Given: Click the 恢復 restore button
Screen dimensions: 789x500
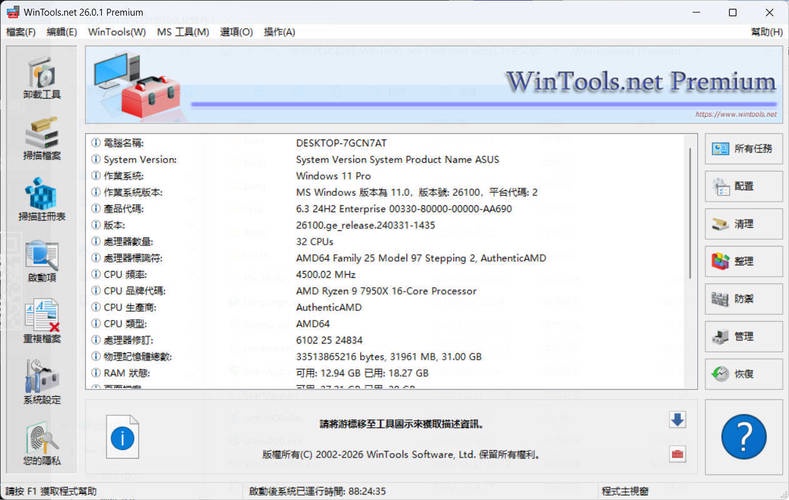Looking at the screenshot, I should pyautogui.click(x=743, y=374).
